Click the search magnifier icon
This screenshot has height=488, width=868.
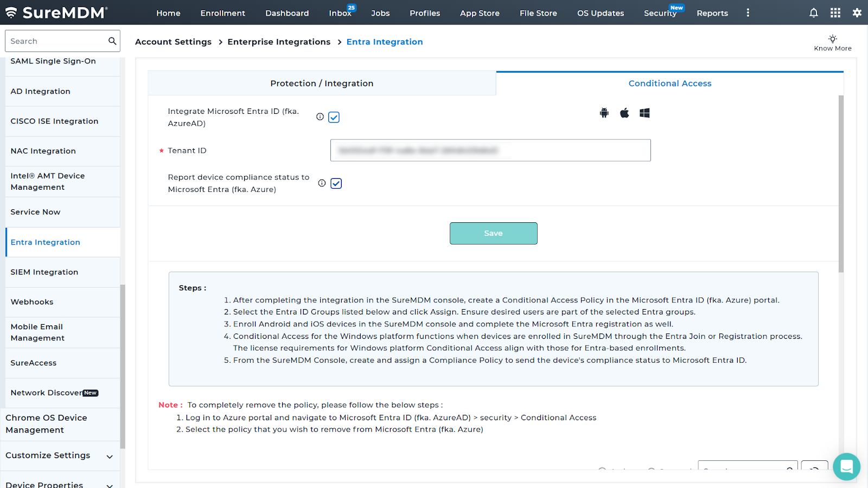(x=112, y=41)
